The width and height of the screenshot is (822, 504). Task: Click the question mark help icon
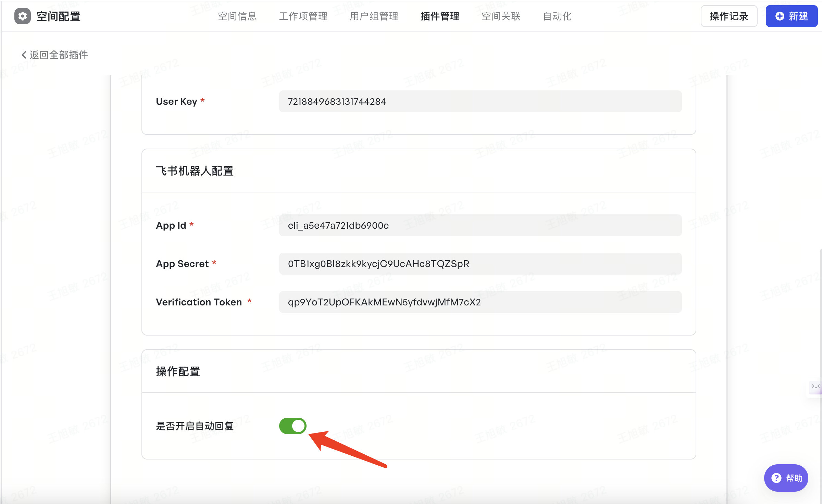(776, 478)
